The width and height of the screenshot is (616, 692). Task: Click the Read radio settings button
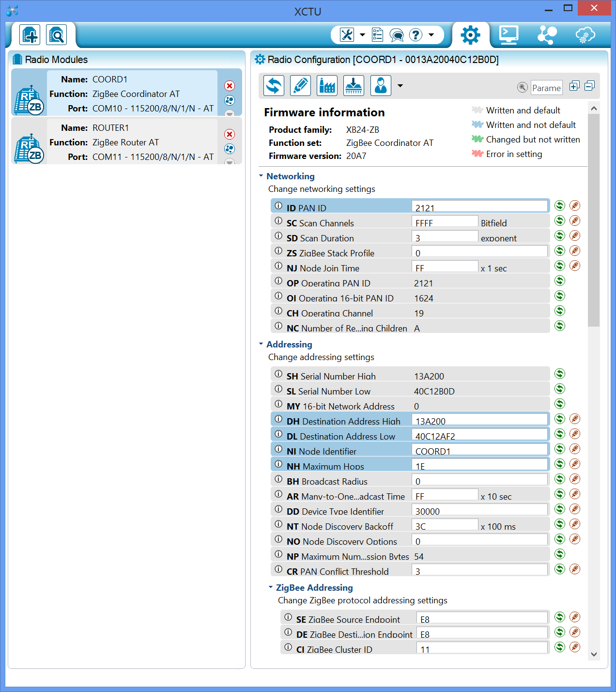click(274, 86)
